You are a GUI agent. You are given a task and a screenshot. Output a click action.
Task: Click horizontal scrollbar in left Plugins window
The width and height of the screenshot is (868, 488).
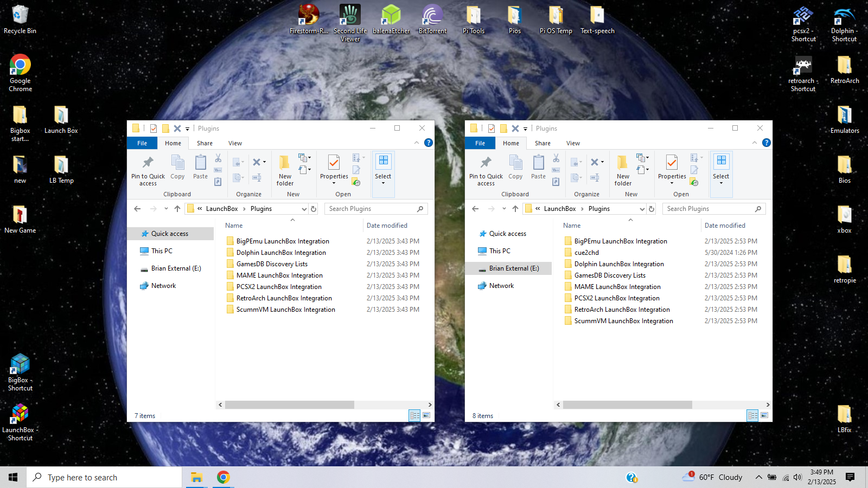pyautogui.click(x=290, y=404)
